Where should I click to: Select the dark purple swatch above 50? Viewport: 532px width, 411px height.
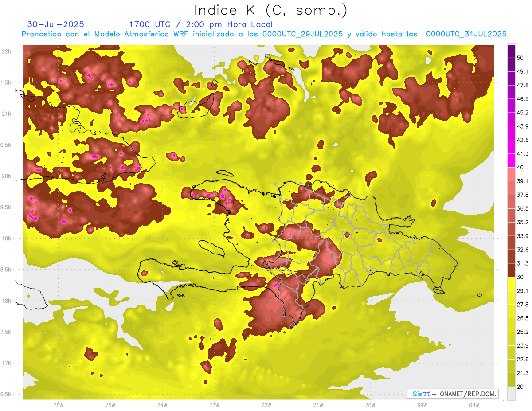tap(511, 51)
